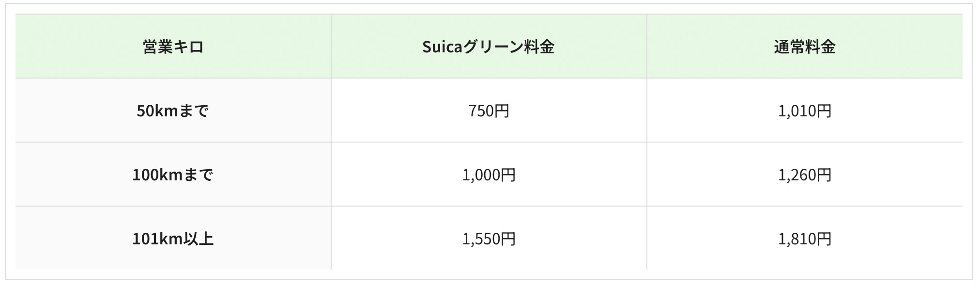Click the 円 character after 1,810
This screenshot has width=980, height=288.
(x=824, y=239)
